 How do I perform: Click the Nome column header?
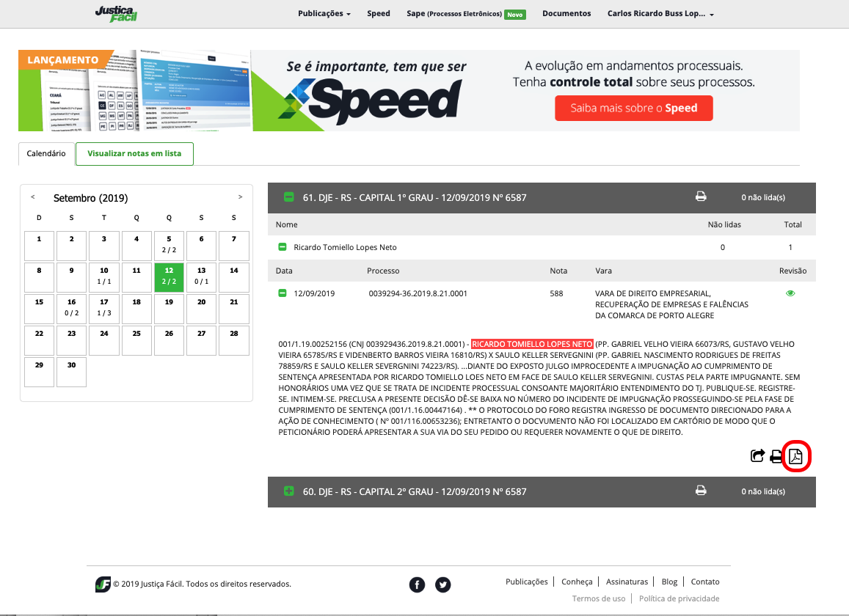(286, 224)
